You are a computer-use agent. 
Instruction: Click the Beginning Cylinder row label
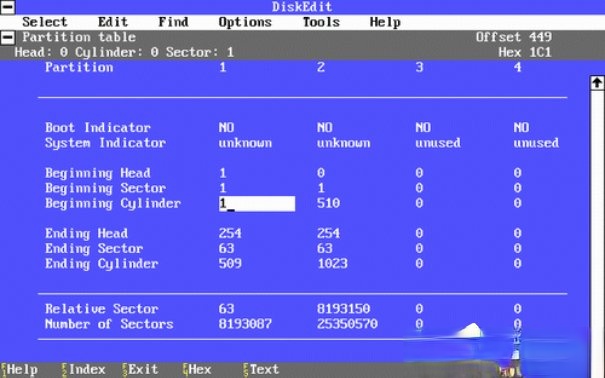pyautogui.click(x=113, y=204)
